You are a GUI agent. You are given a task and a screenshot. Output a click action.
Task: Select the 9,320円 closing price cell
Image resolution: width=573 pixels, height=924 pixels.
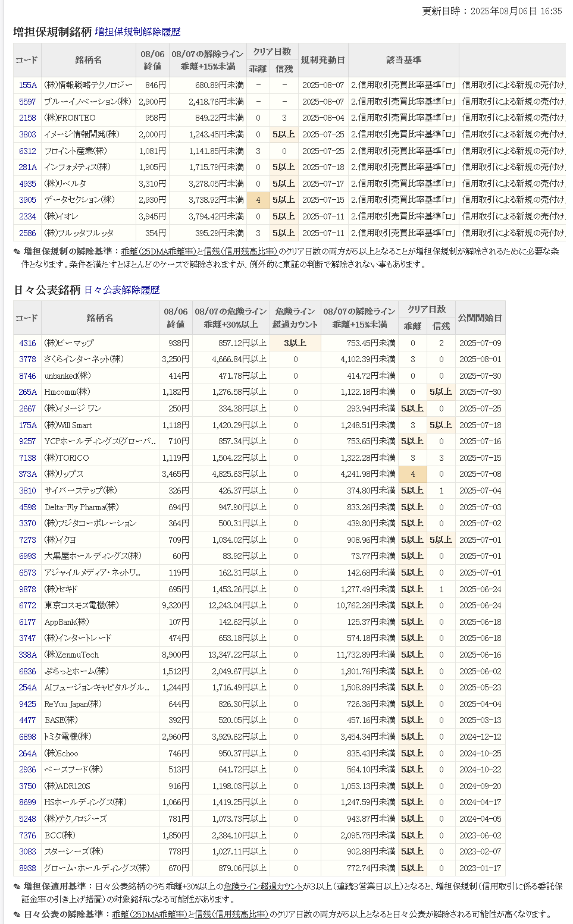click(176, 605)
